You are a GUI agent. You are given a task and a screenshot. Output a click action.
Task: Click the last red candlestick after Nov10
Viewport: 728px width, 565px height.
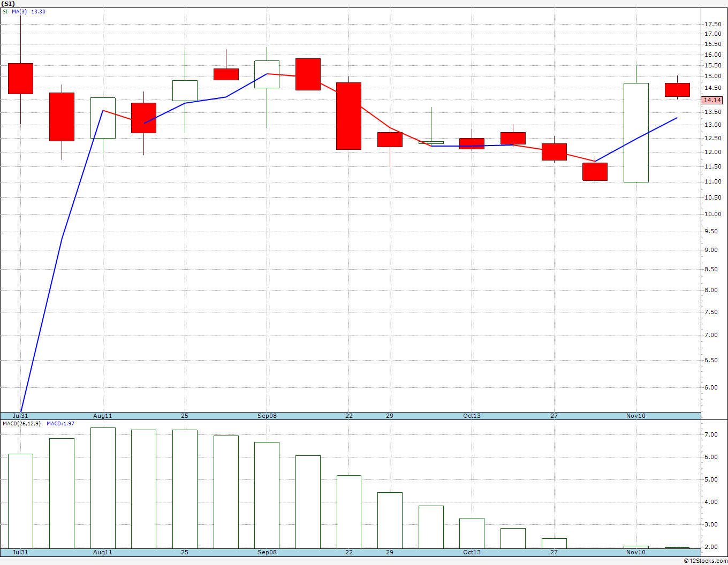point(677,90)
